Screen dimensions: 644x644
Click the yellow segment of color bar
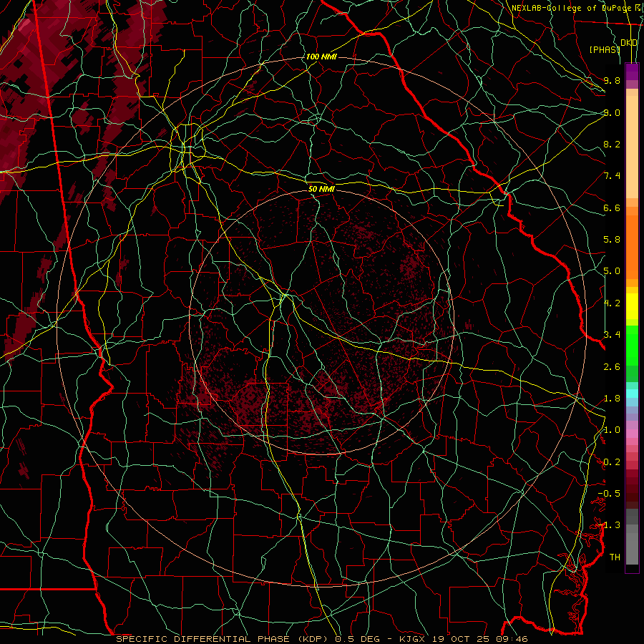coord(632,306)
